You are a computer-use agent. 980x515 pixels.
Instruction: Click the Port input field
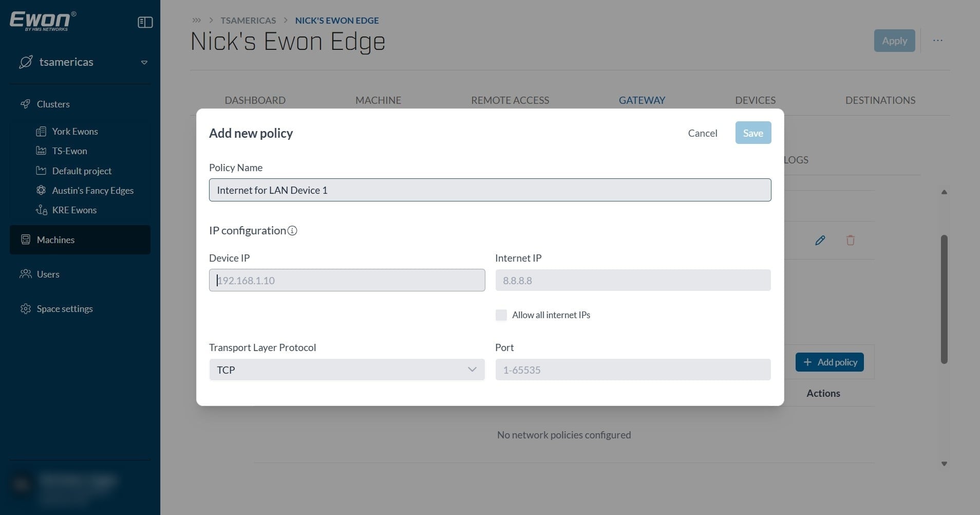coord(633,370)
